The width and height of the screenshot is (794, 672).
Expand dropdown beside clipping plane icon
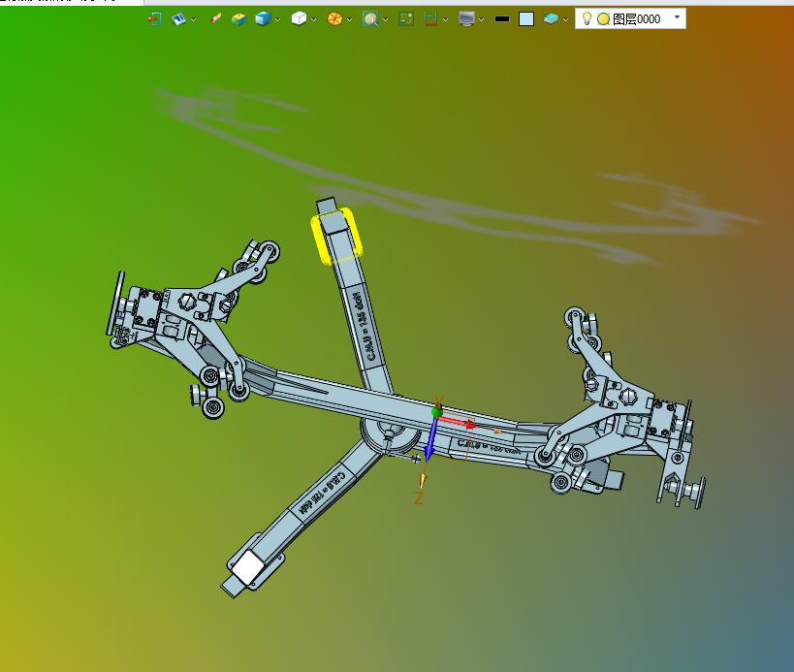[x=445, y=19]
